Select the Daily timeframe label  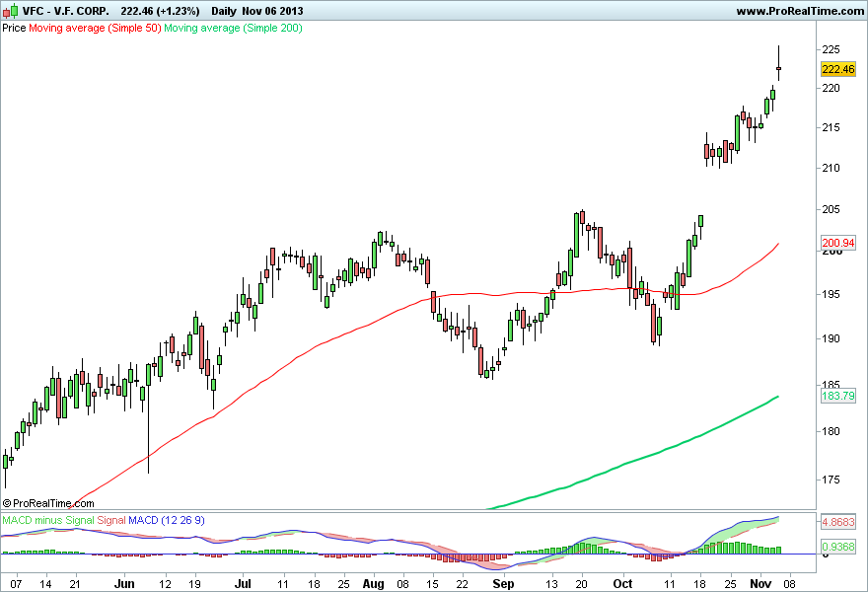pos(224,11)
